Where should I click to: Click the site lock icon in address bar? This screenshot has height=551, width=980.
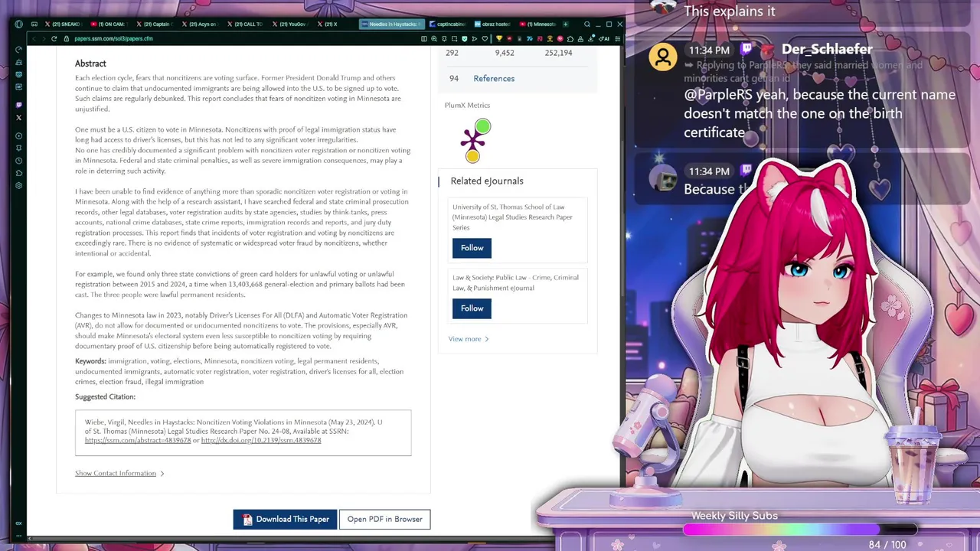[67, 38]
